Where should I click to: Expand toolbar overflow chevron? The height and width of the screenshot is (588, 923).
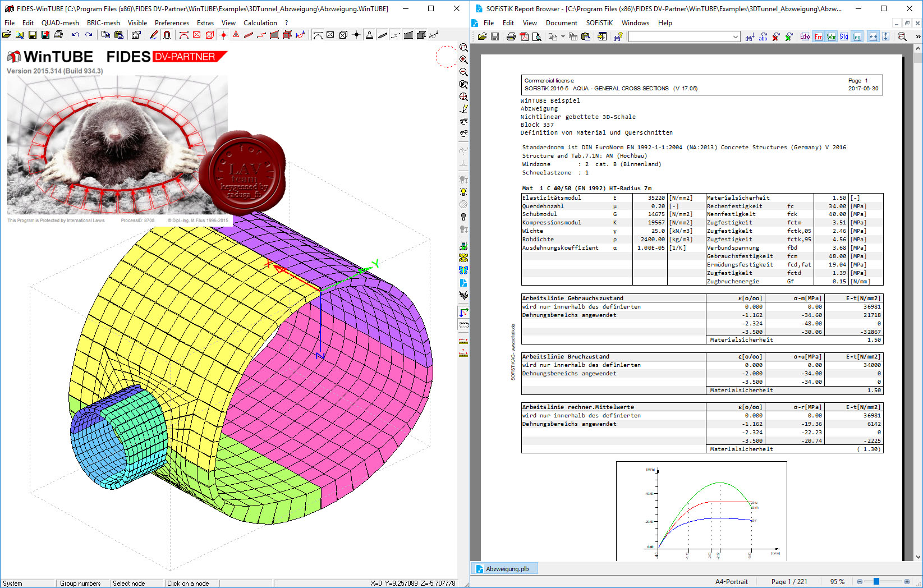918,36
